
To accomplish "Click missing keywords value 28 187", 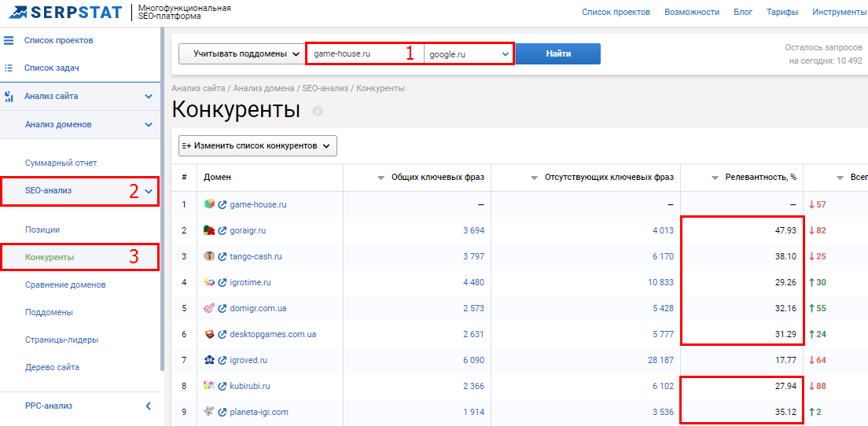I will click(660, 361).
